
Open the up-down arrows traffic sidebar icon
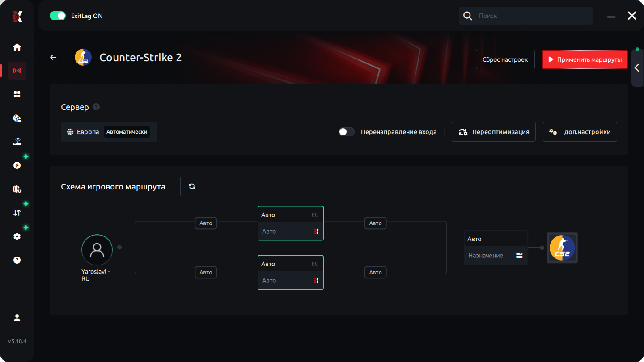pos(17,213)
